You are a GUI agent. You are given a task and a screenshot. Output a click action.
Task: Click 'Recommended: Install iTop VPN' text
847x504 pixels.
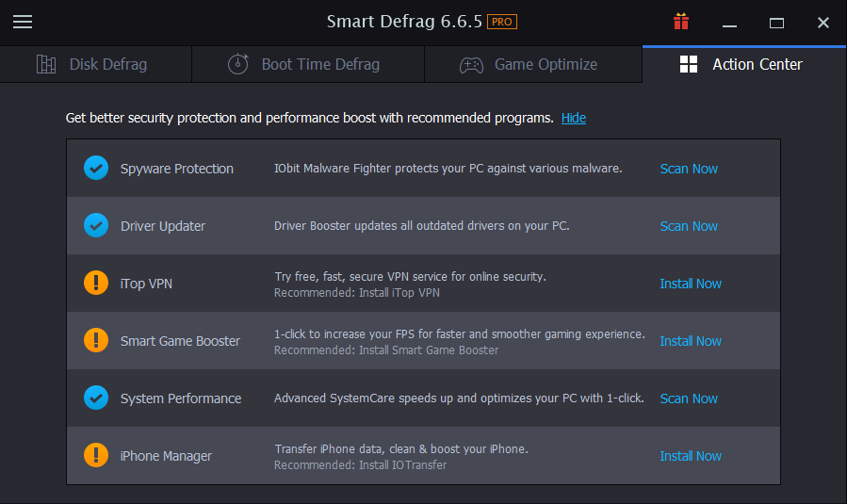[356, 292]
